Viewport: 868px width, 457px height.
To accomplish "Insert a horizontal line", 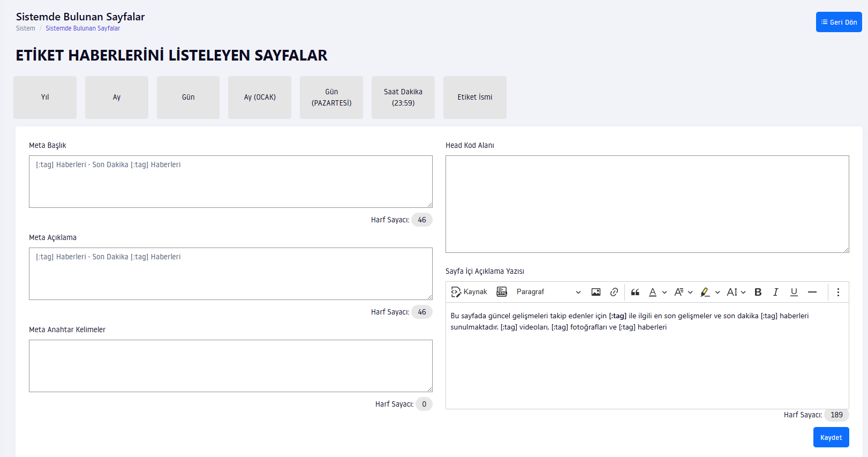I will (812, 292).
